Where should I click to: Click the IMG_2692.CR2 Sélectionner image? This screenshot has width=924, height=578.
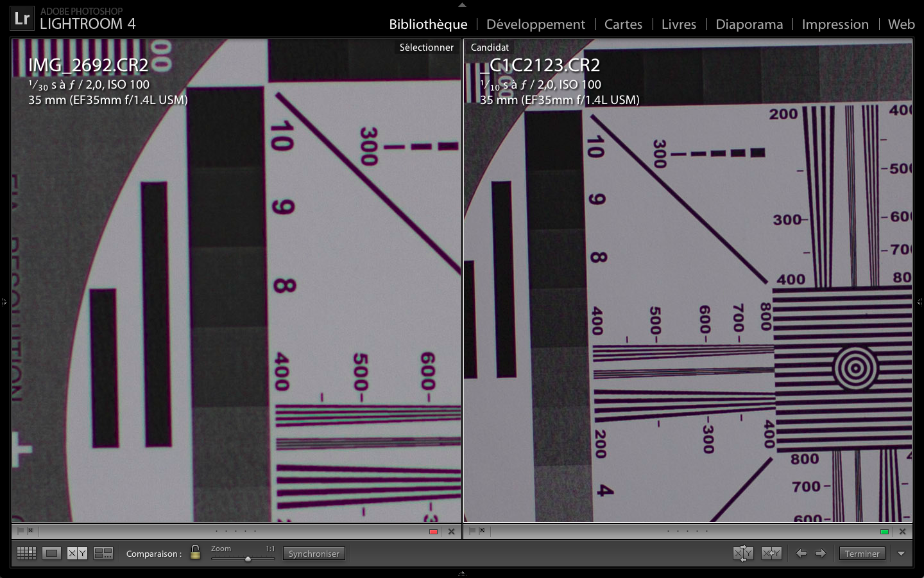point(236,281)
